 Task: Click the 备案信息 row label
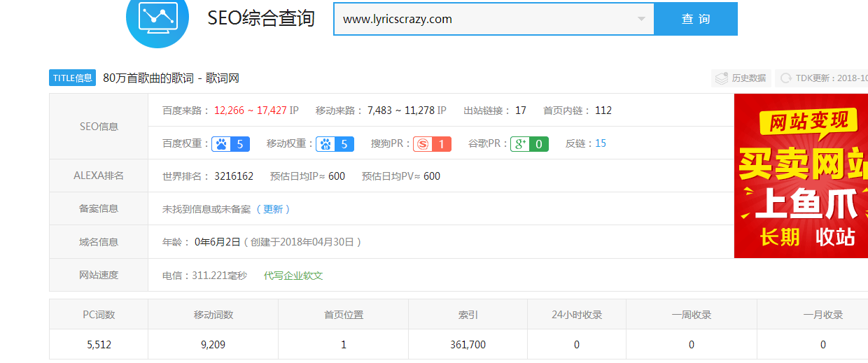pos(99,208)
